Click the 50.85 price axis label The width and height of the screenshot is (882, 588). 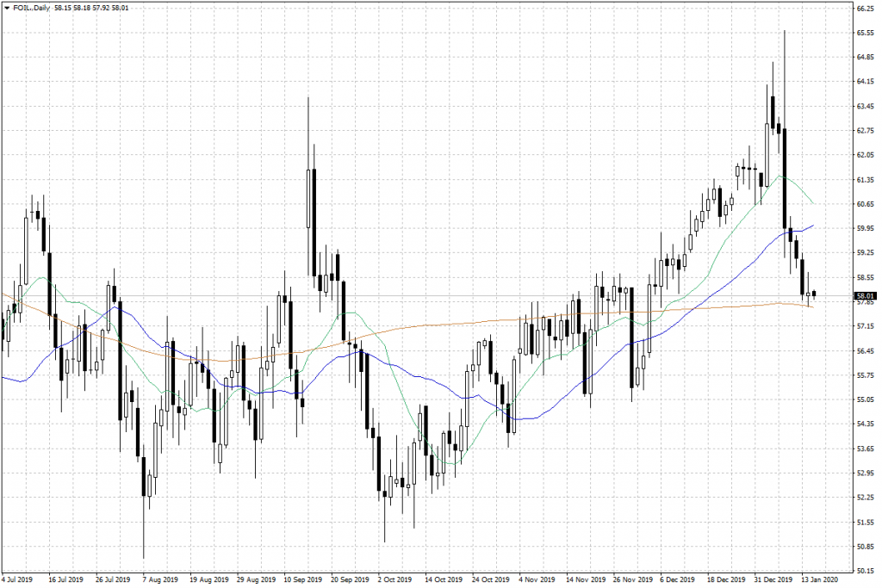(x=865, y=547)
